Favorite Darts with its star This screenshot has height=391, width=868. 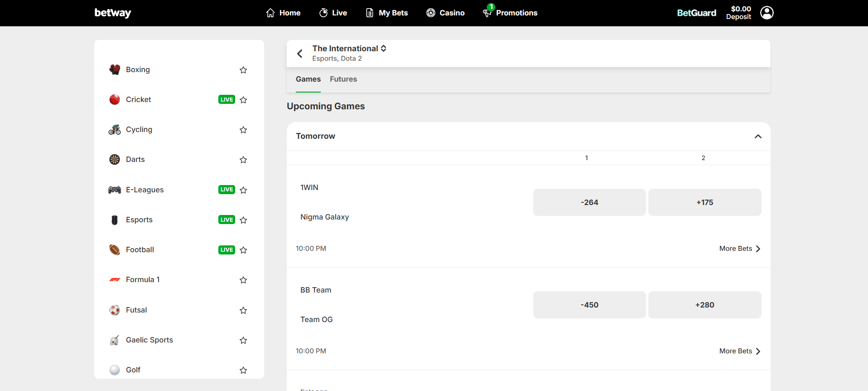pyautogui.click(x=243, y=160)
